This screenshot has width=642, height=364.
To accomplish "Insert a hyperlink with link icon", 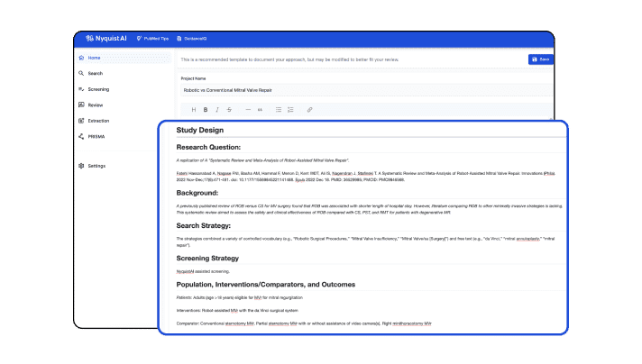I will tap(310, 110).
